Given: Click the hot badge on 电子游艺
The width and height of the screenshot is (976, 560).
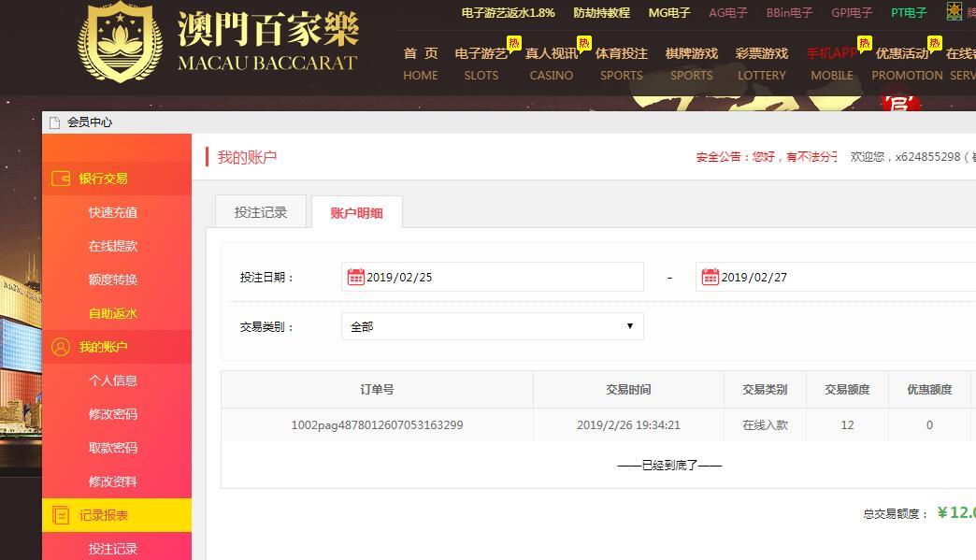Looking at the screenshot, I should click(514, 43).
